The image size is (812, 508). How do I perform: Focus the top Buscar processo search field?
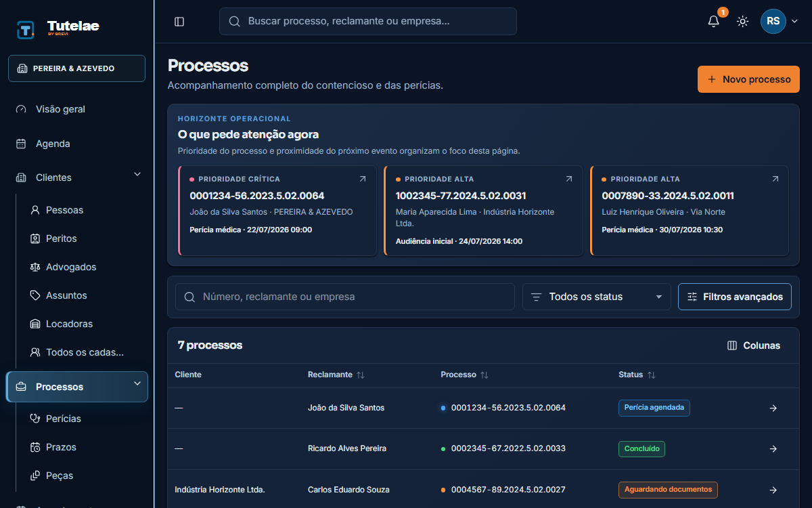point(368,21)
